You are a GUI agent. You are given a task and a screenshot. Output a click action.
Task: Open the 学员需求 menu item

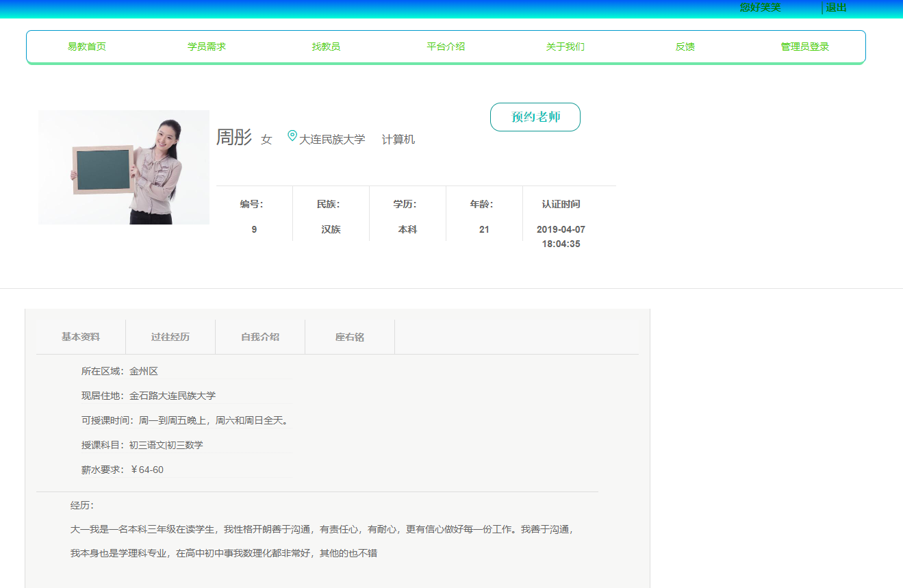[x=206, y=47]
